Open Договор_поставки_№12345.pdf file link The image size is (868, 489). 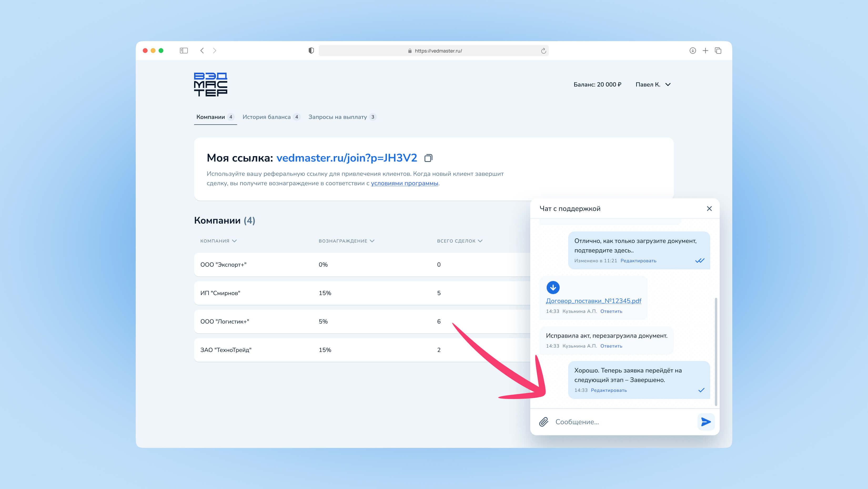tap(593, 301)
